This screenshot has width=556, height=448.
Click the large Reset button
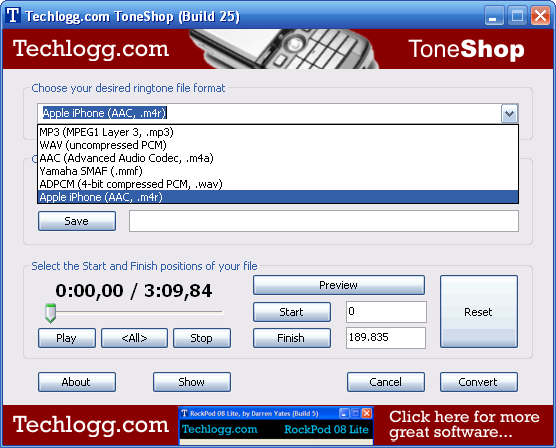(479, 311)
